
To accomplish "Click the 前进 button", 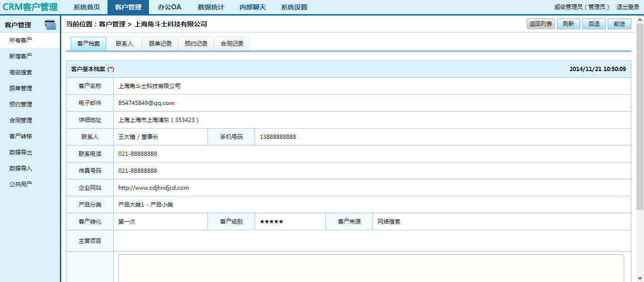I will click(x=619, y=24).
